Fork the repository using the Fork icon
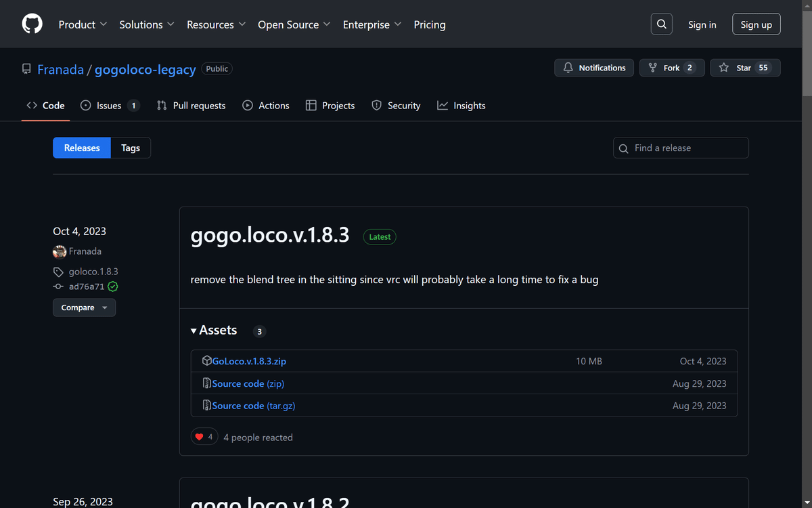Viewport: 812px width, 508px height. click(653, 68)
